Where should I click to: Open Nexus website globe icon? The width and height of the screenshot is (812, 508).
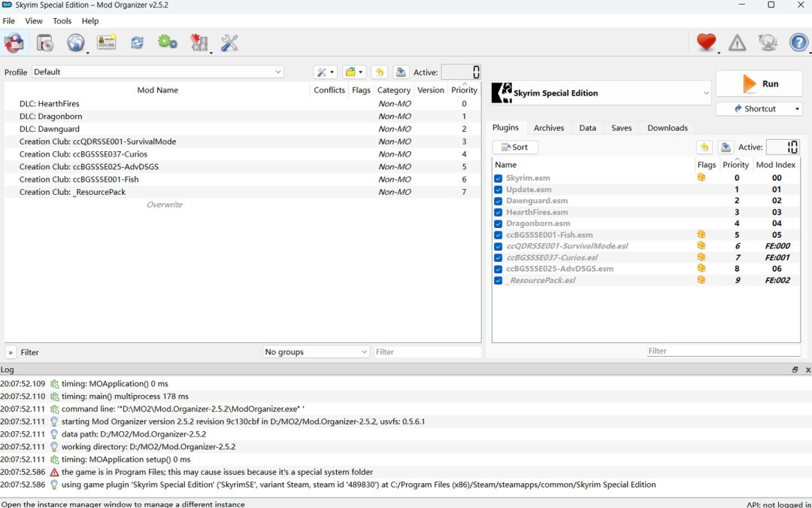(76, 42)
